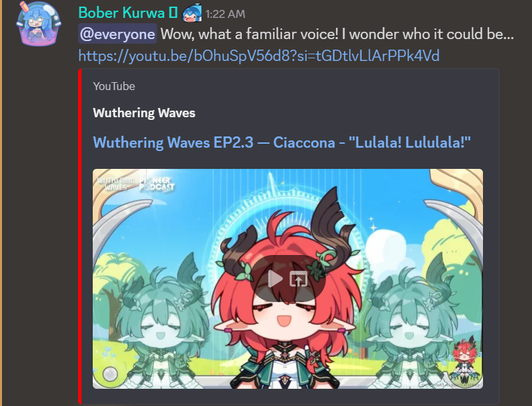Click the open-in-browser icon beside play
532x406 pixels.
(x=299, y=279)
